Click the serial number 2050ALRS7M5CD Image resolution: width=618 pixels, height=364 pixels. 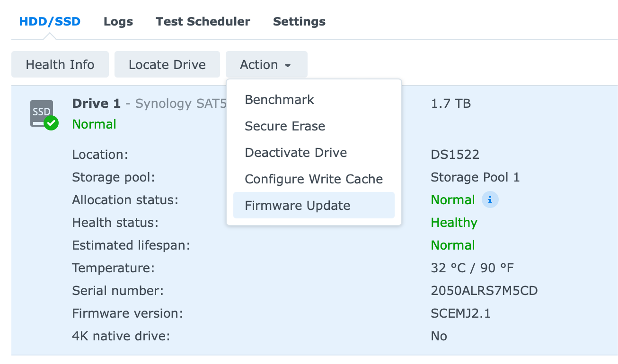point(484,291)
